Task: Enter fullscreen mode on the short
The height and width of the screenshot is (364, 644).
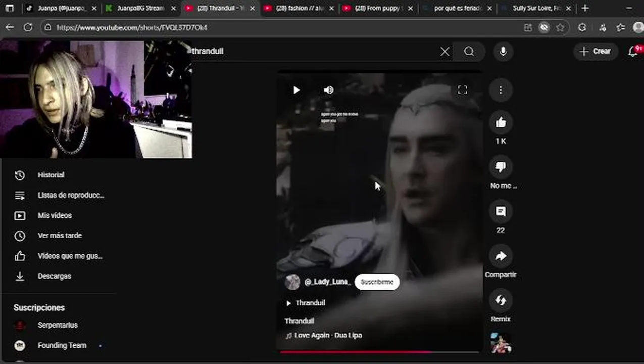Action: [x=462, y=90]
